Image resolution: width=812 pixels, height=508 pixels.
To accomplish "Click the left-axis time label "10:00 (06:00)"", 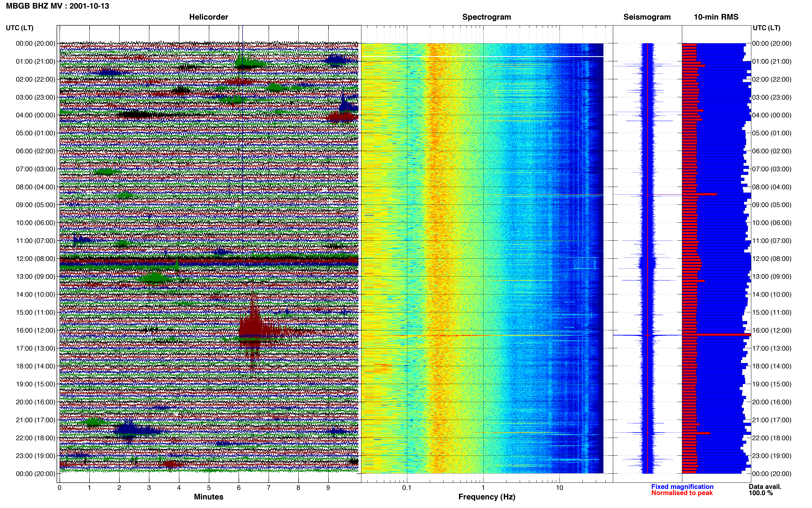I will (36, 223).
